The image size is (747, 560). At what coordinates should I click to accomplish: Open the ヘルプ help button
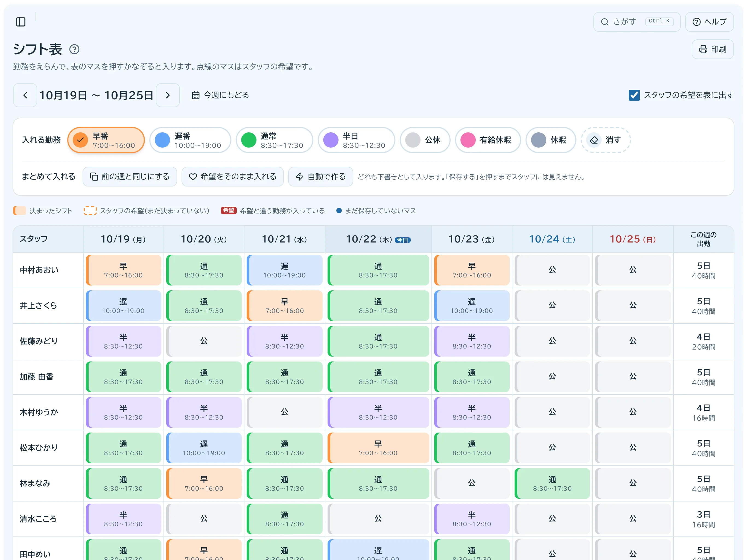coord(709,22)
